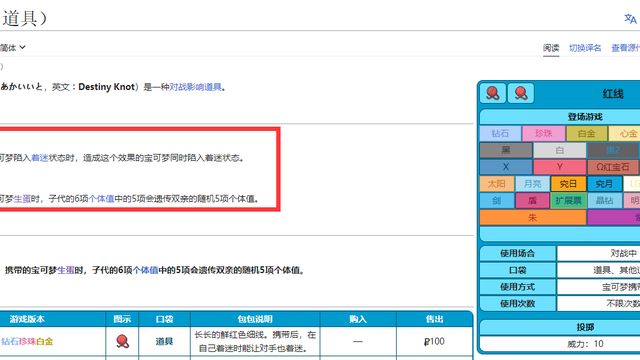Image resolution: width=640 pixels, height=360 pixels.
Task: Select the 晶钻 game cell
Action: [x=604, y=200]
